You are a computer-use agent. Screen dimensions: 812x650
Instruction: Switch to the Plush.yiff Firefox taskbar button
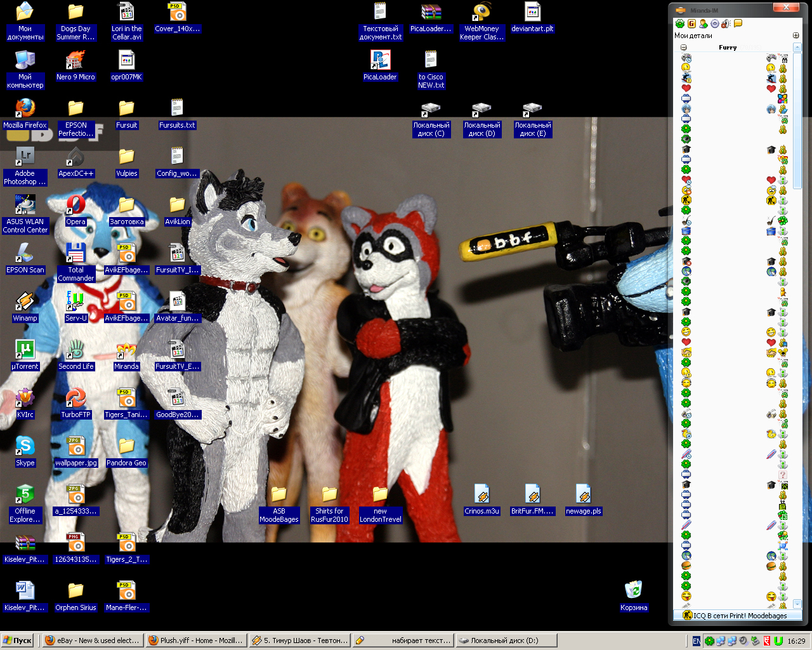click(x=195, y=640)
